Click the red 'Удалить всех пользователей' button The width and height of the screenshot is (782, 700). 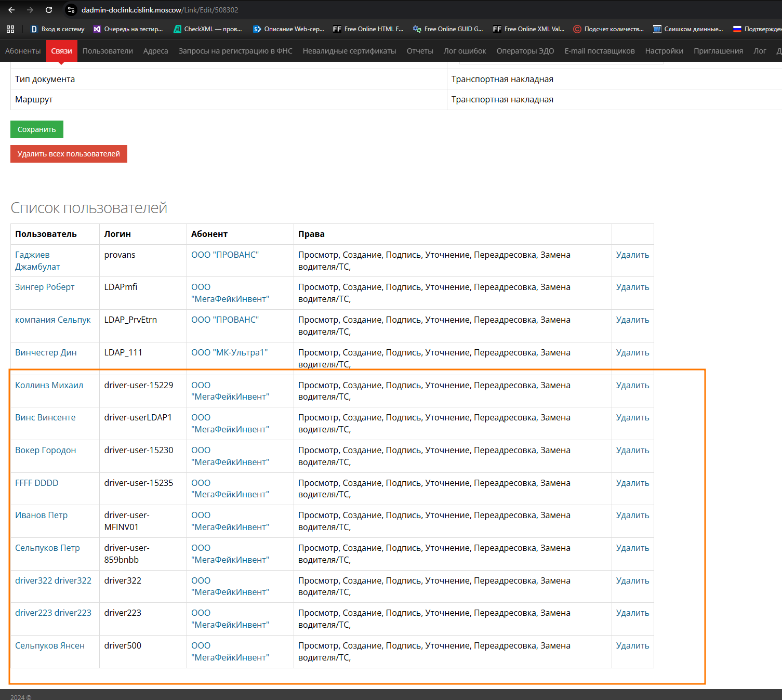(69, 154)
